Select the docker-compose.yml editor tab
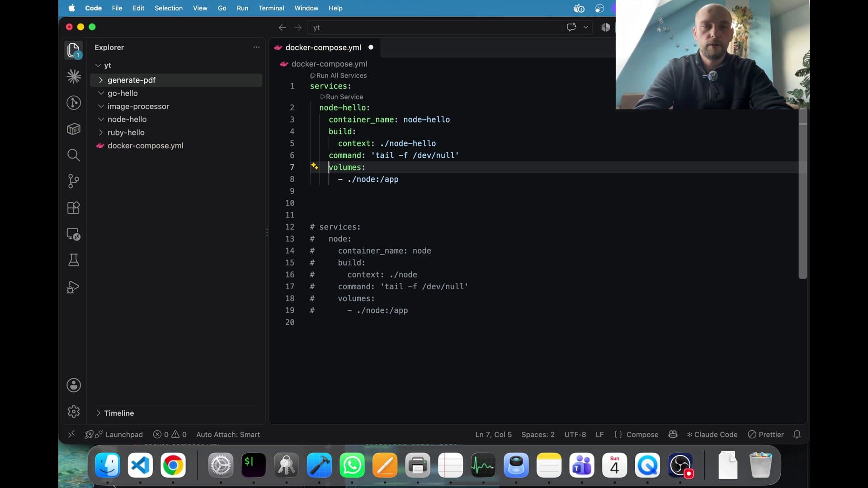The width and height of the screenshot is (868, 488). (325, 47)
